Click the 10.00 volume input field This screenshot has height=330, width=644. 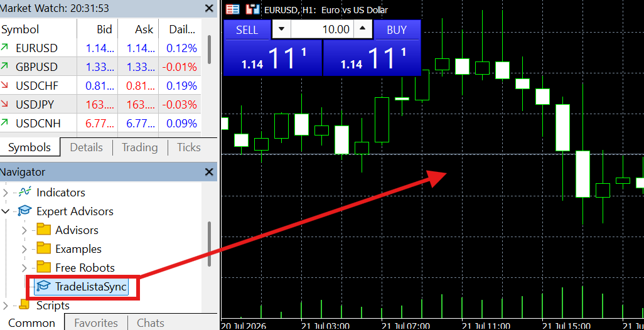coord(322,29)
